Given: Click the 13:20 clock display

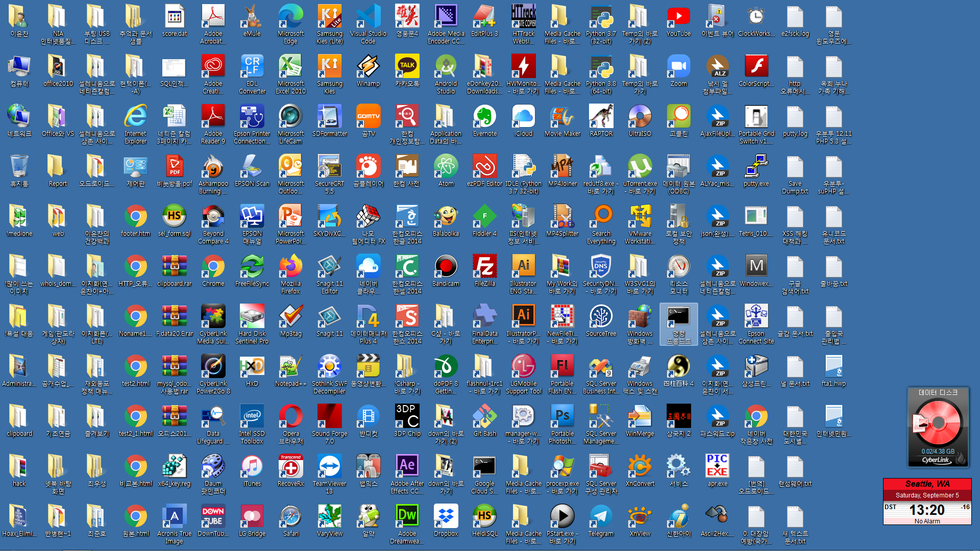Looking at the screenshot, I should pos(927,510).
